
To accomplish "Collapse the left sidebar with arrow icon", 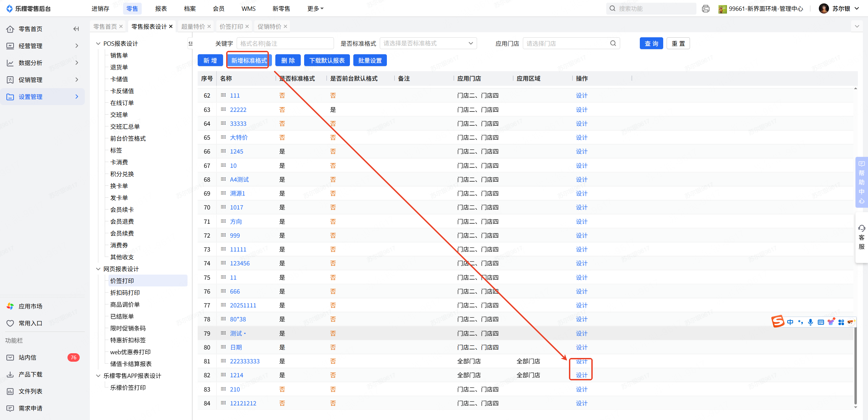I will tap(76, 29).
